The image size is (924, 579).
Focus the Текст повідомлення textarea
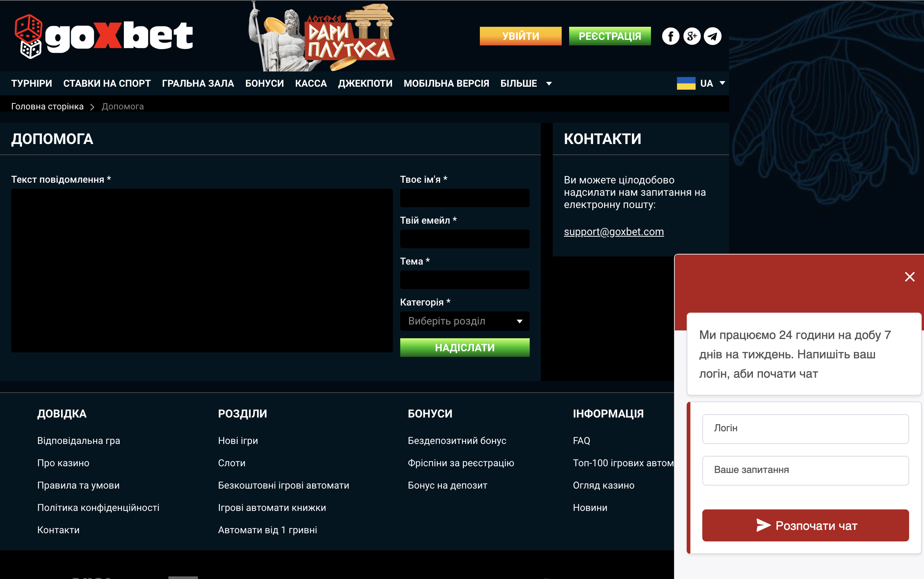point(202,271)
